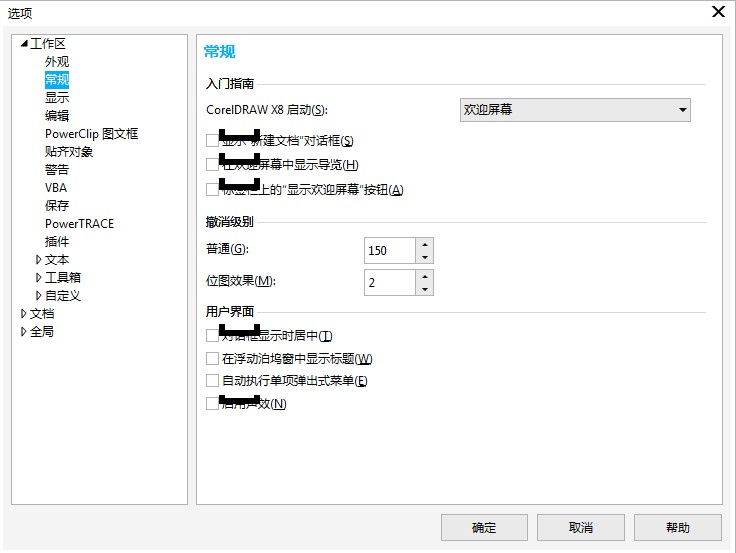
Task: Open the VBA settings page
Action: 56,188
